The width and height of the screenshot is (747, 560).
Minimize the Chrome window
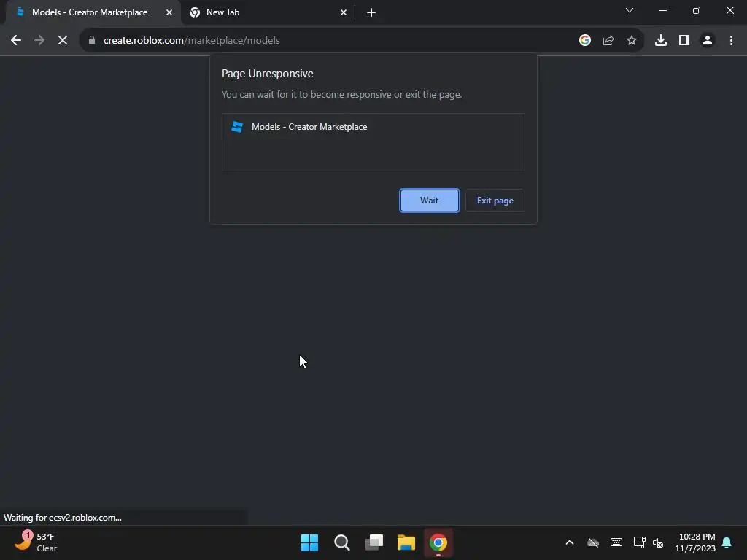coord(662,10)
